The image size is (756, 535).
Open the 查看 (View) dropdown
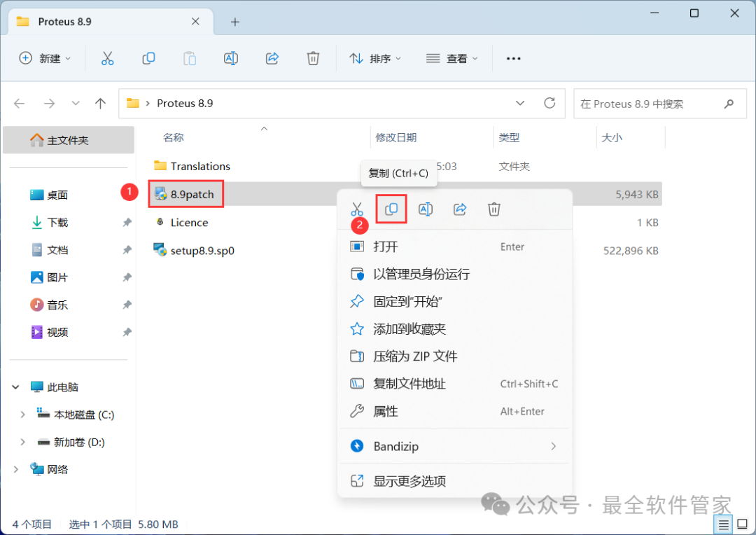point(451,58)
